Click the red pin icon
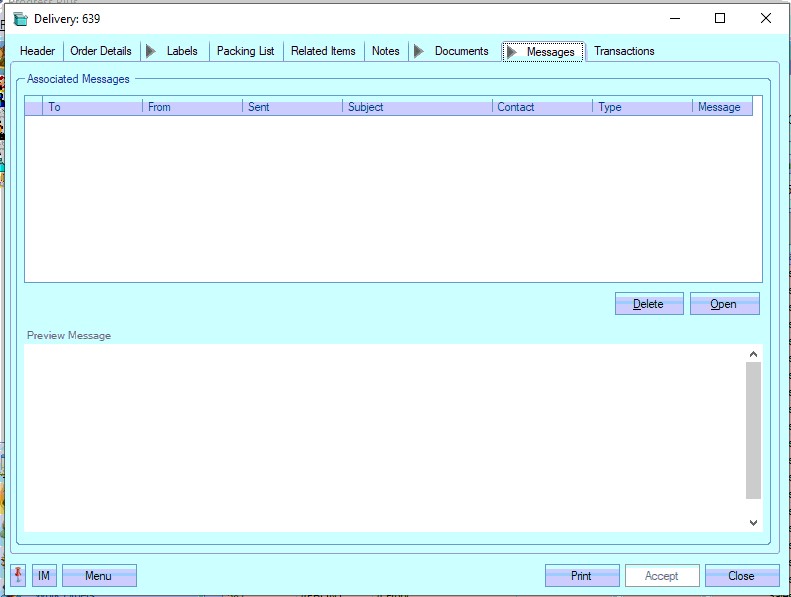The image size is (791, 597). (x=18, y=576)
